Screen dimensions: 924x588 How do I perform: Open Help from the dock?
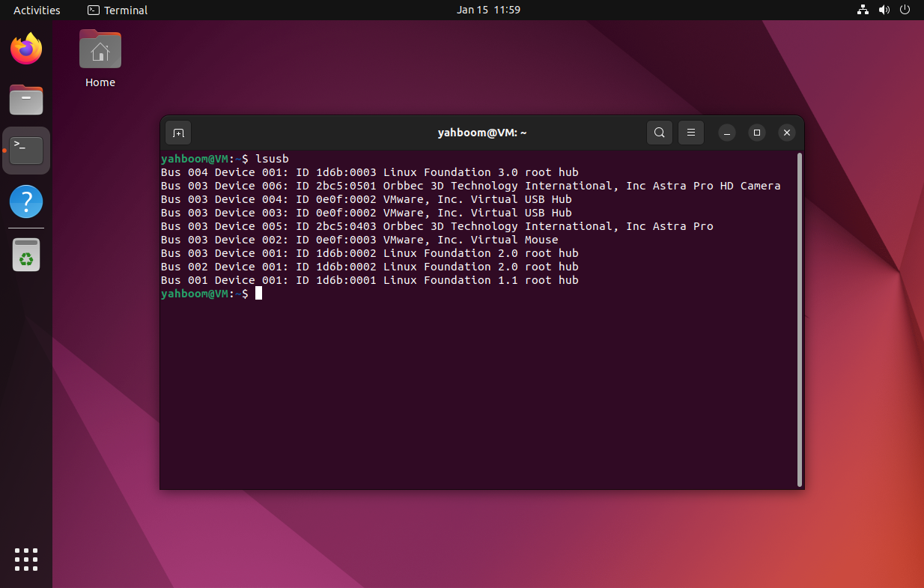click(x=26, y=201)
